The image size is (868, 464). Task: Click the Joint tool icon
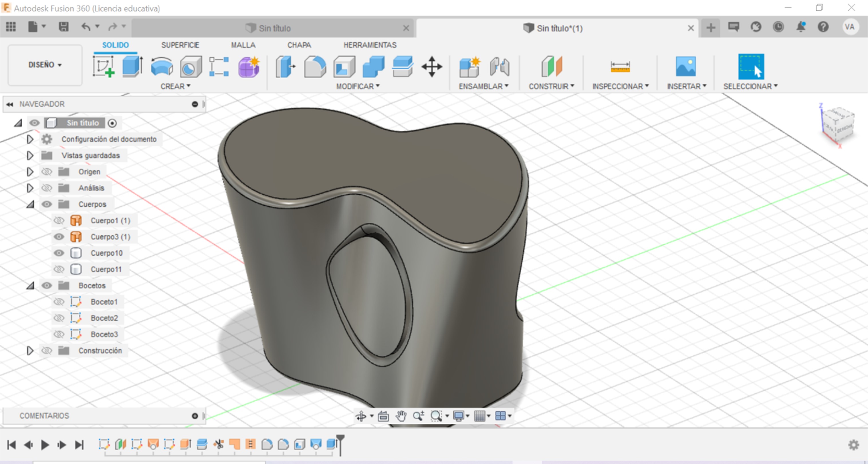(x=499, y=67)
